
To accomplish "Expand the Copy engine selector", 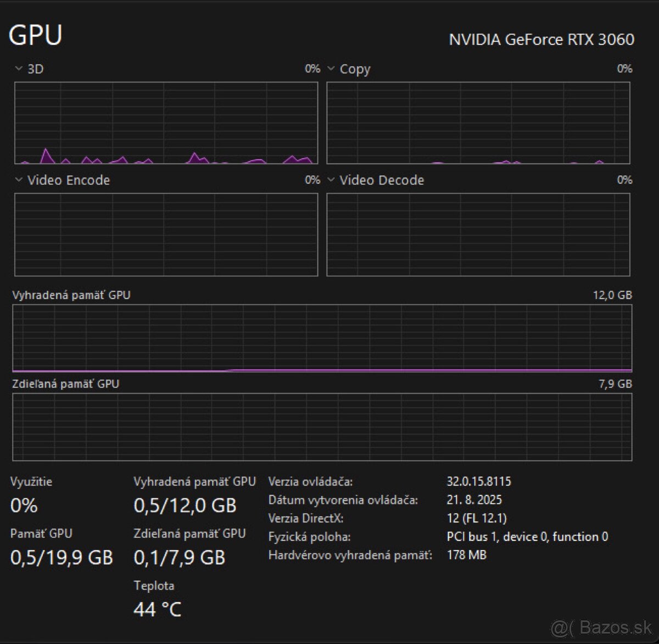I will pos(331,69).
